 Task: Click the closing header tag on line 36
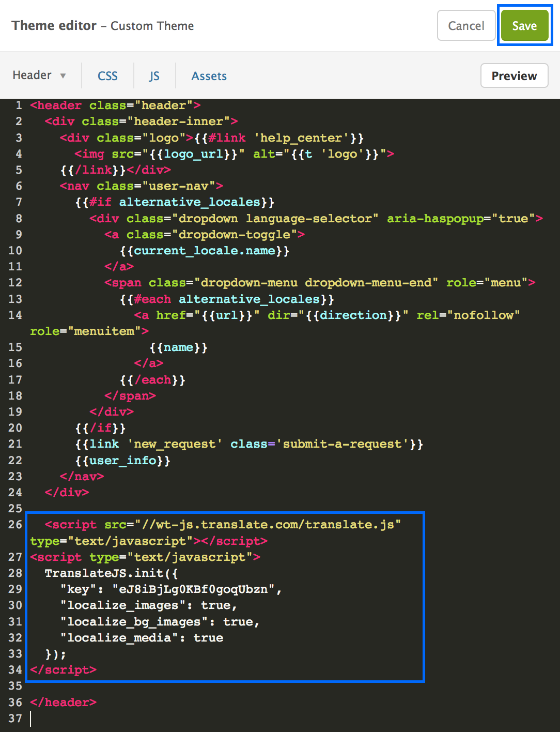[x=63, y=703]
